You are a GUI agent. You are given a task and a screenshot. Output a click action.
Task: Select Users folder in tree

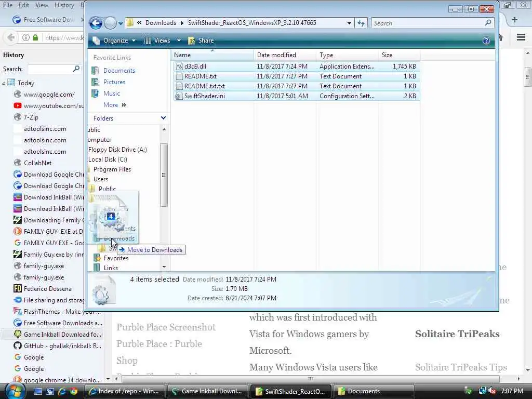(100, 179)
